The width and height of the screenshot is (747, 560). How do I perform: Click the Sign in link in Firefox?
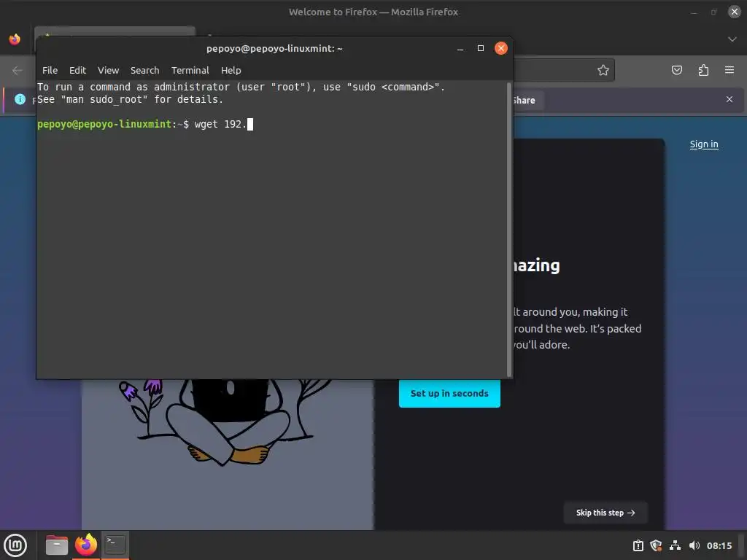(704, 144)
